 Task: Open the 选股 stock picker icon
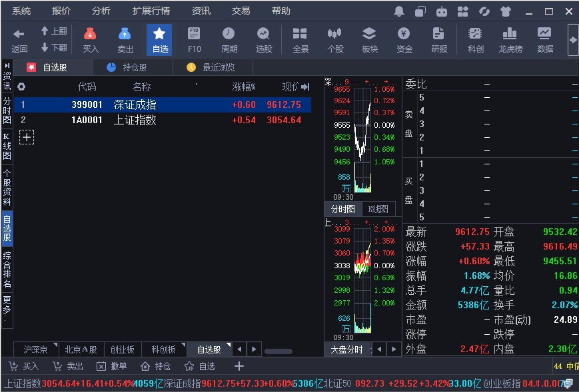(263, 33)
